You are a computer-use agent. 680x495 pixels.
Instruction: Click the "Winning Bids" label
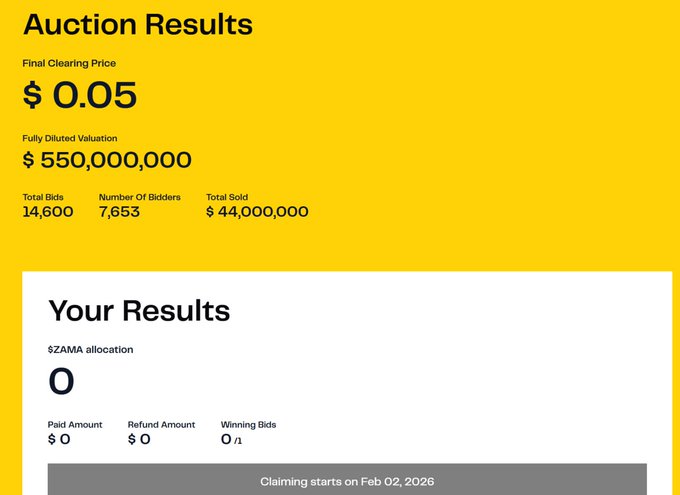(x=248, y=425)
